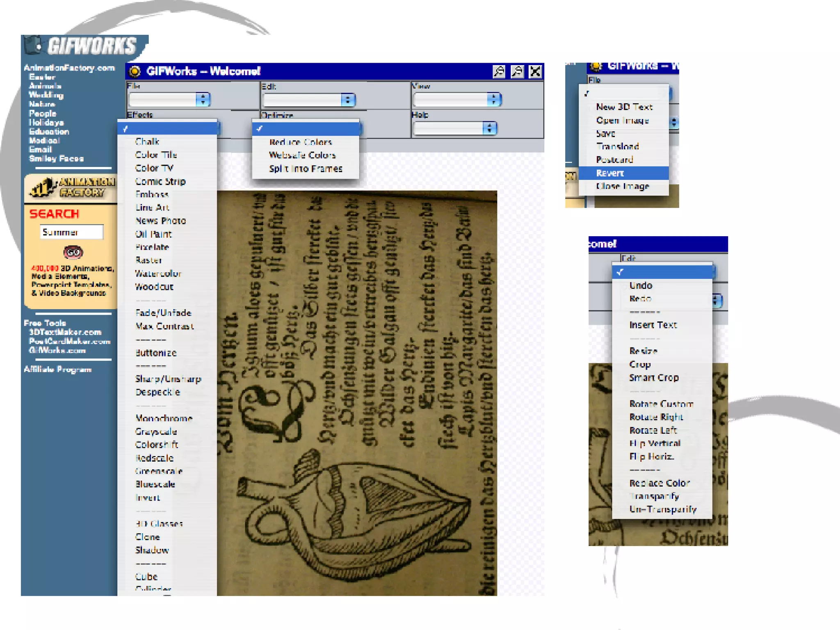Choose Websafe Colors from Optimize menu
This screenshot has height=630, width=840.
coord(302,155)
